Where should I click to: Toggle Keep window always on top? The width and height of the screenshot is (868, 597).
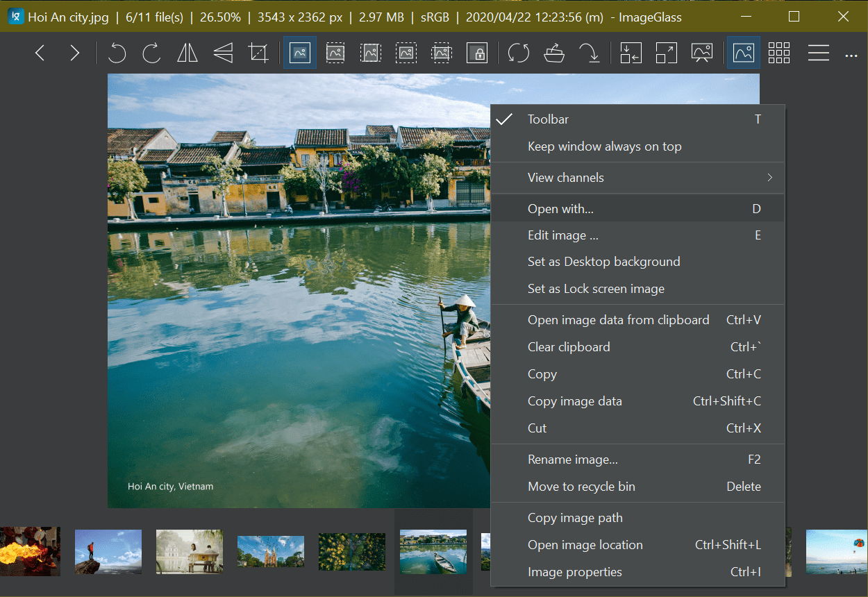(x=604, y=146)
